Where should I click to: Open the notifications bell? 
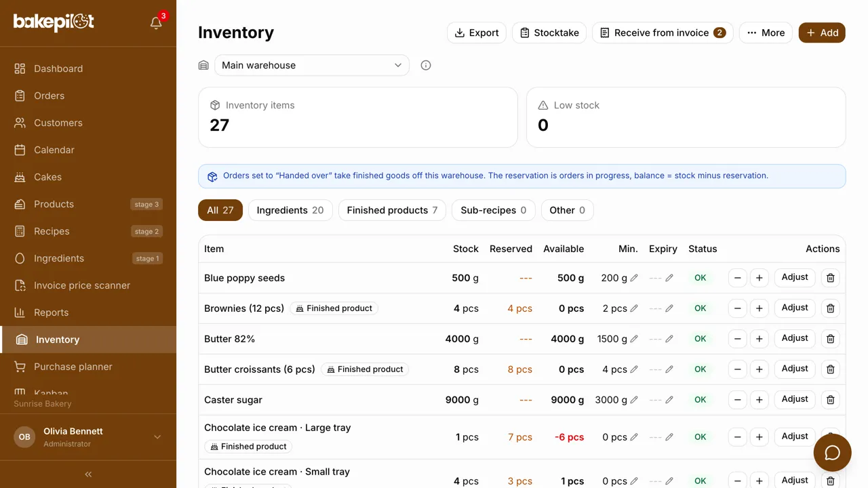click(156, 23)
